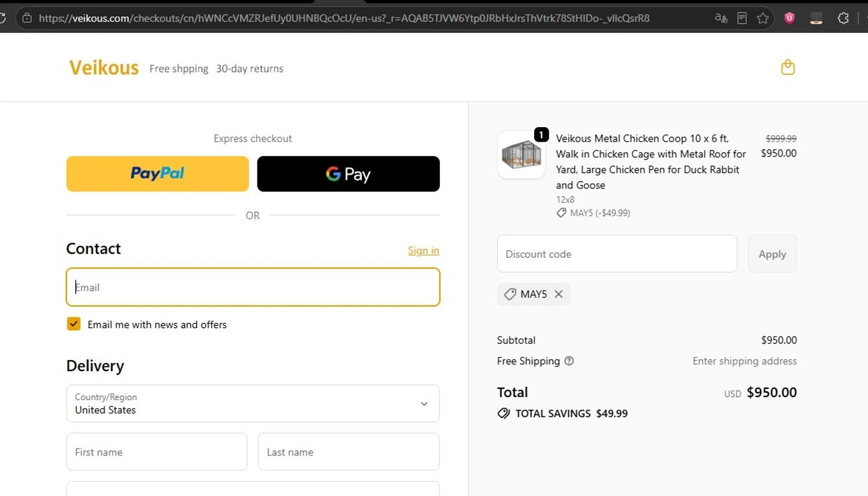The height and width of the screenshot is (496, 868).
Task: Click the Veikous logo
Action: click(x=104, y=68)
